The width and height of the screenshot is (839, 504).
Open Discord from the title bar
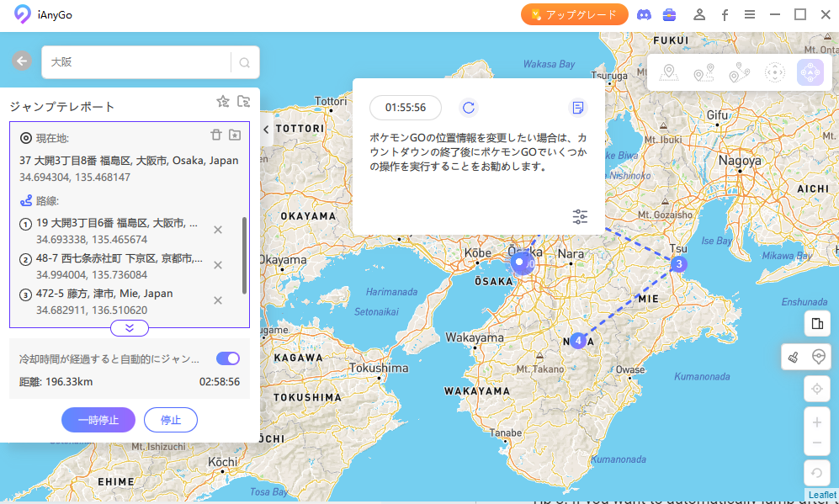[x=644, y=14]
